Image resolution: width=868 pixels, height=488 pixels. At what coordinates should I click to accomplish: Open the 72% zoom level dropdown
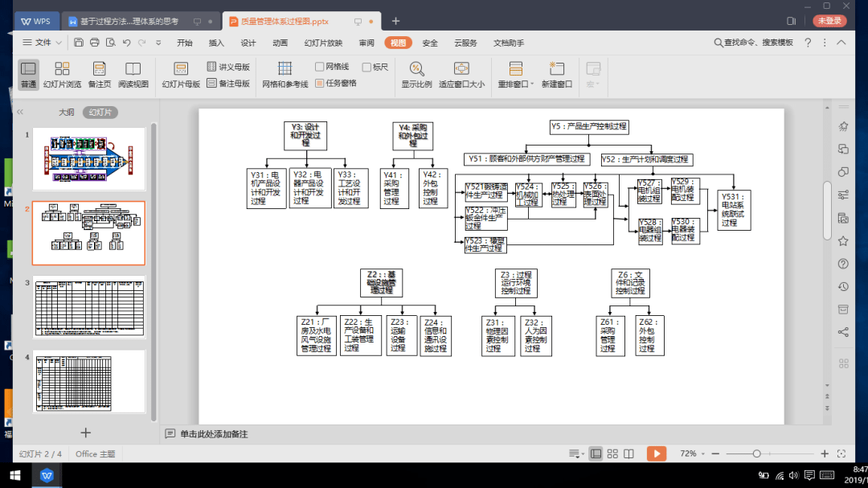pyautogui.click(x=693, y=453)
